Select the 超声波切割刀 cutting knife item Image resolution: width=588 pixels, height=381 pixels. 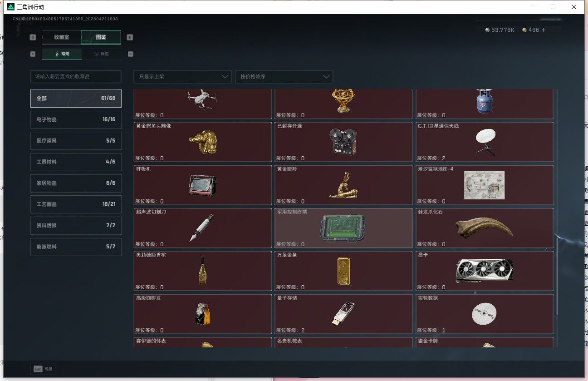202,228
